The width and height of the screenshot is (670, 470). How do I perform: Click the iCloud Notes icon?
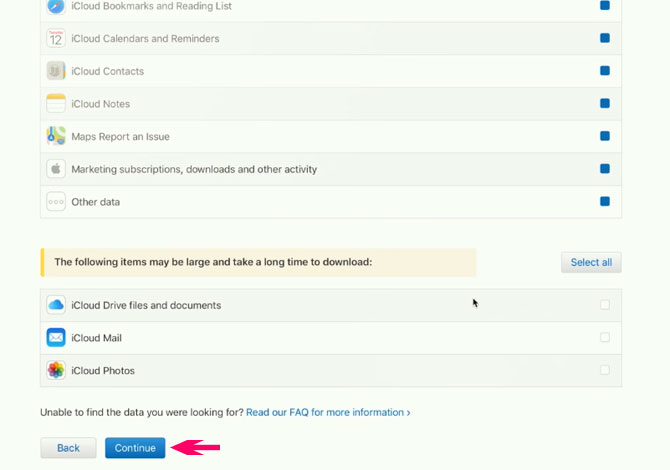pos(56,104)
